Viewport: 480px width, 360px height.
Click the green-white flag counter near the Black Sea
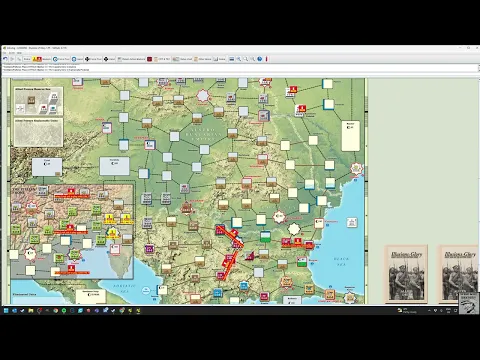click(x=302, y=262)
